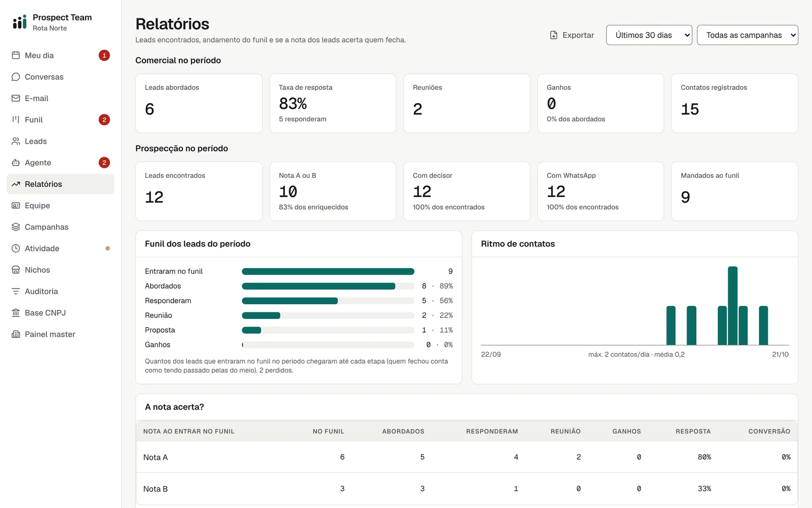Click the Taxa de resposta 83% card

(x=333, y=103)
